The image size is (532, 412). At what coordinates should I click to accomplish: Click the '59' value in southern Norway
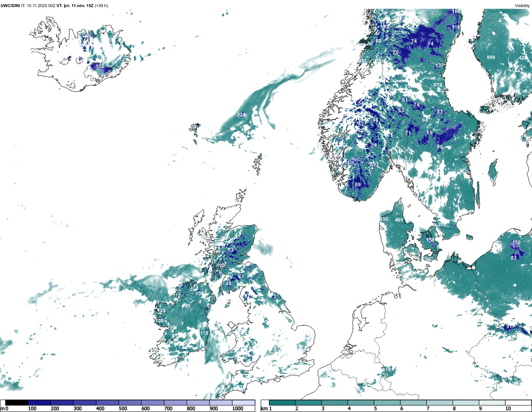click(x=358, y=185)
